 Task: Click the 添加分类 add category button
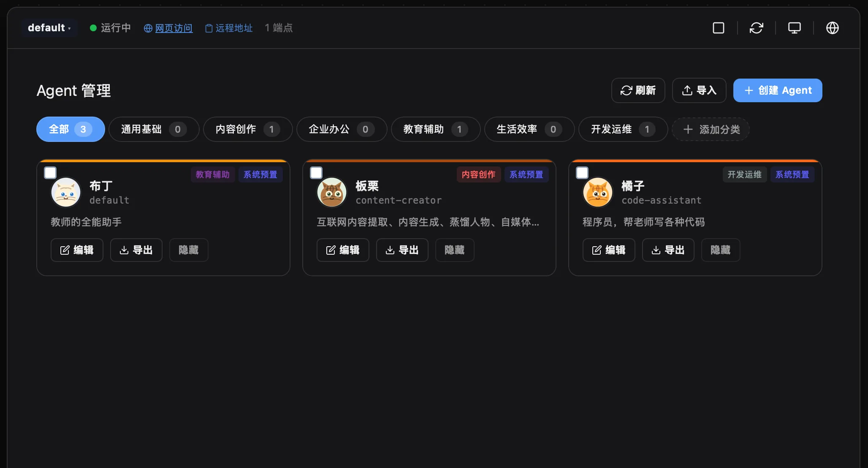click(711, 129)
